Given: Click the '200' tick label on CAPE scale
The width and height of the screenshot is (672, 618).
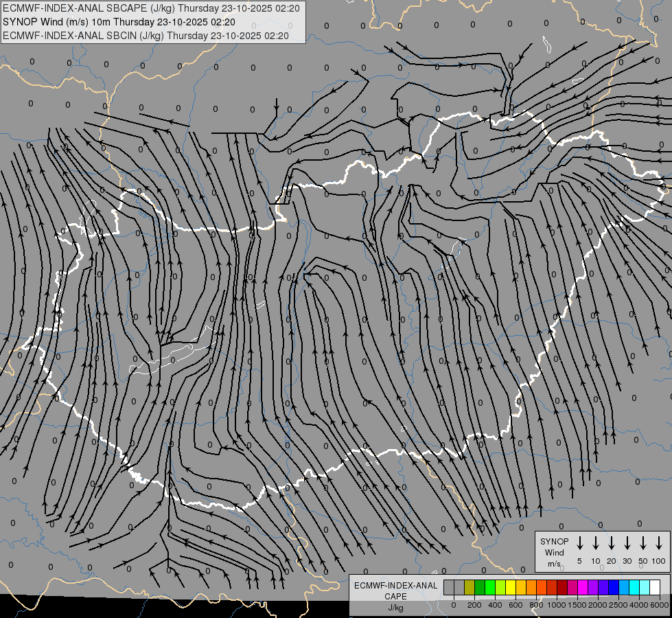Looking at the screenshot, I should 474,605.
